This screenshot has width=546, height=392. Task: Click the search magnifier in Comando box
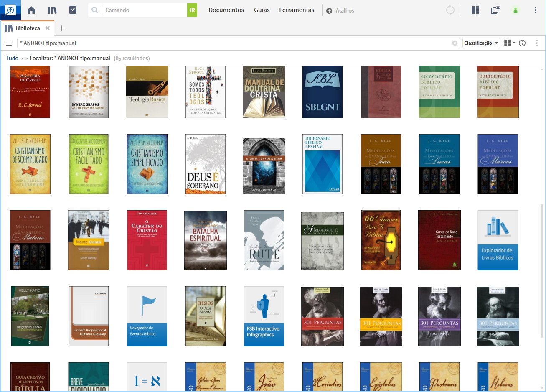coord(95,10)
